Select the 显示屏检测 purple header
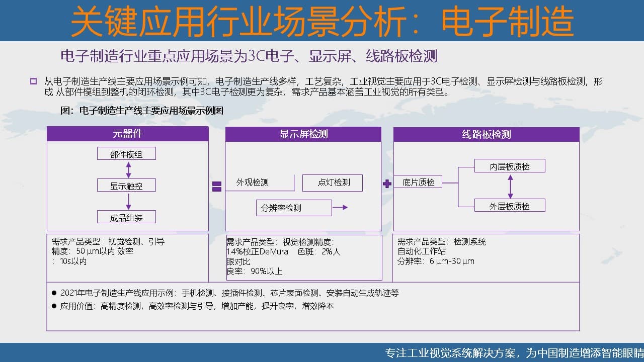644x362 pixels. (303, 134)
